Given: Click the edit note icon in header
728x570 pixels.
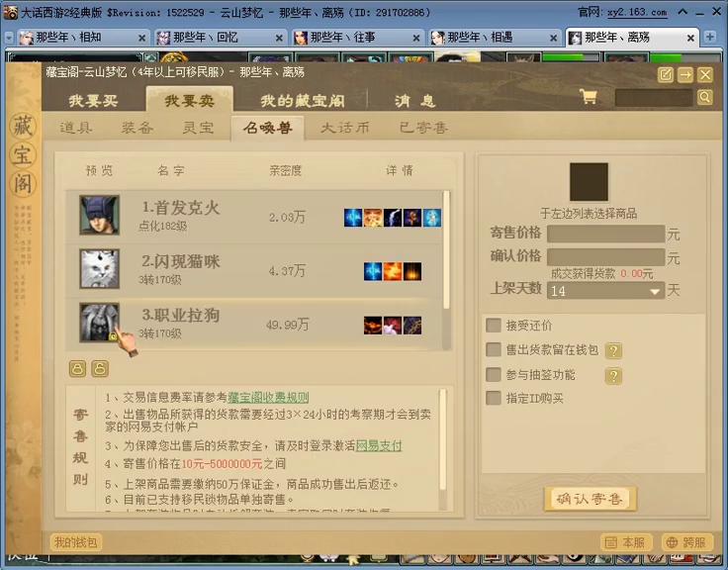Looking at the screenshot, I should (x=666, y=75).
